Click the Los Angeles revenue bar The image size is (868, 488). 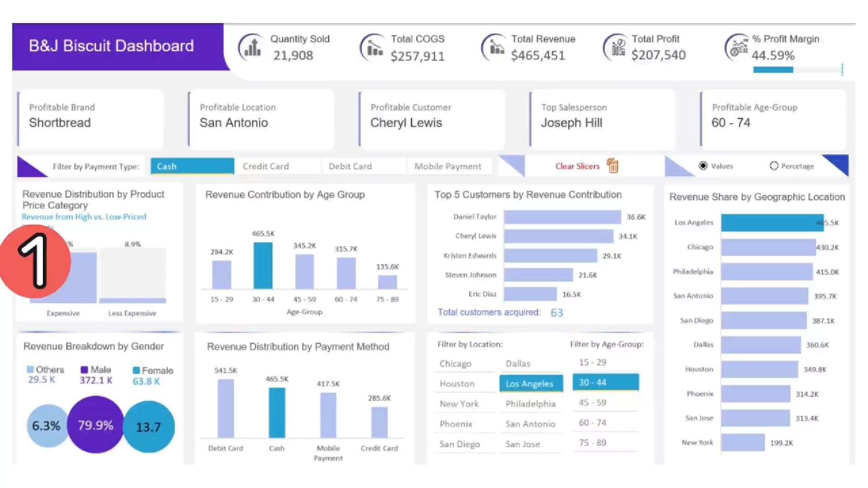(x=772, y=223)
